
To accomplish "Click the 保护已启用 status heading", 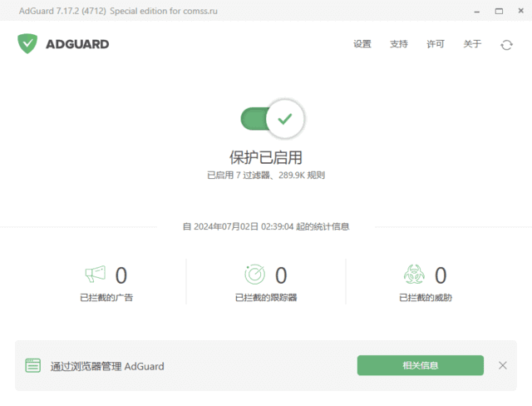I will pos(266,157).
